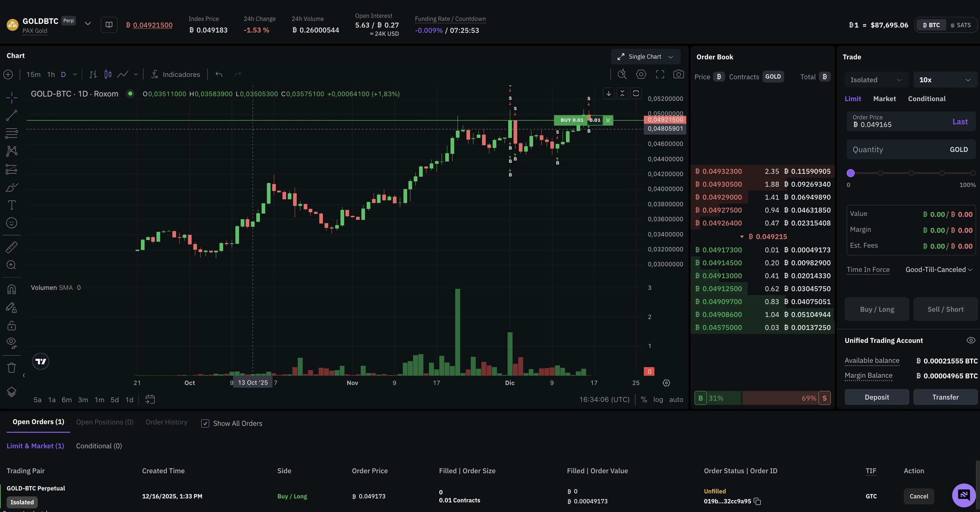Image resolution: width=980 pixels, height=512 pixels.
Task: Toggle balance visibility in Unified Trading Account
Action: [x=971, y=340]
